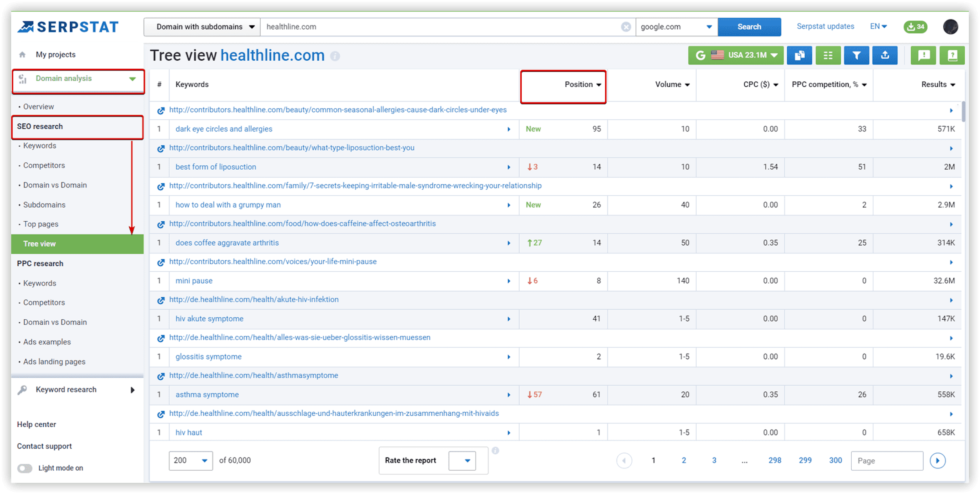Open the USA 23.1M database dropdown
Image resolution: width=980 pixels, height=494 pixels.
pyautogui.click(x=736, y=56)
